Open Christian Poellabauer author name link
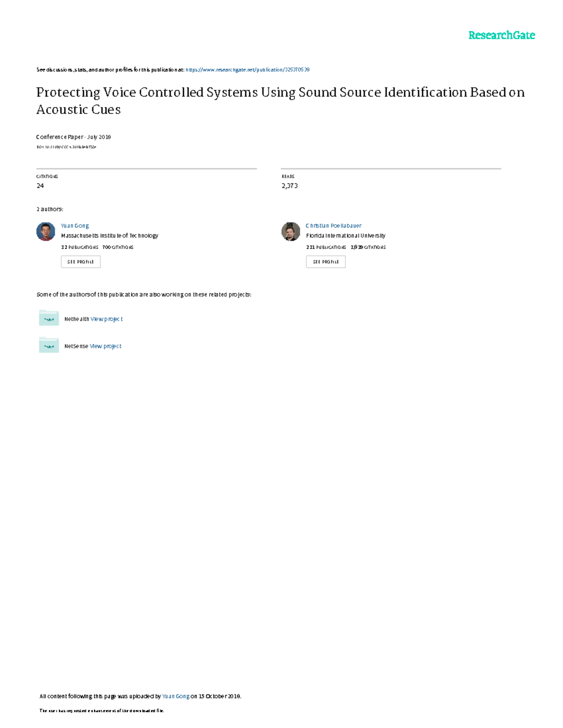The image size is (563, 728). (x=333, y=225)
